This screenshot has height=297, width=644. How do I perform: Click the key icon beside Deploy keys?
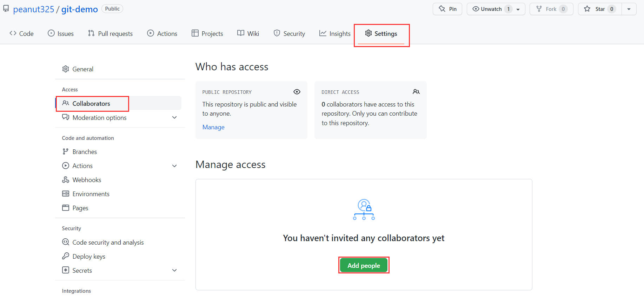[66, 256]
